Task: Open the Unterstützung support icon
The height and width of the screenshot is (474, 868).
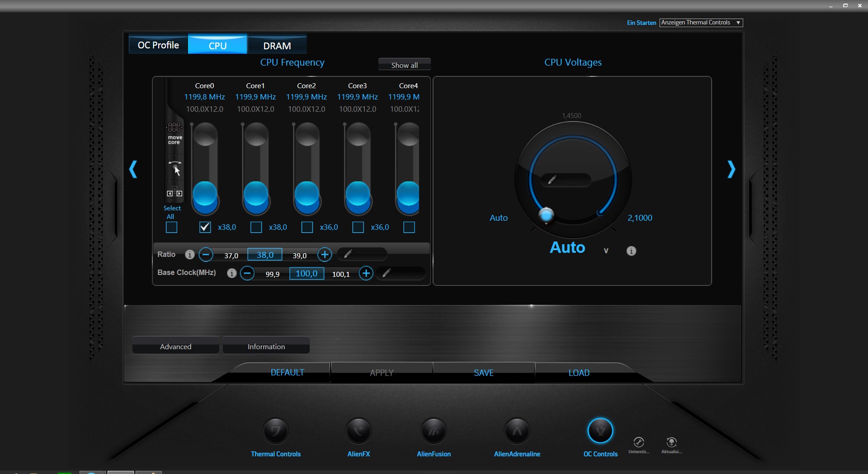Action: coord(639,442)
